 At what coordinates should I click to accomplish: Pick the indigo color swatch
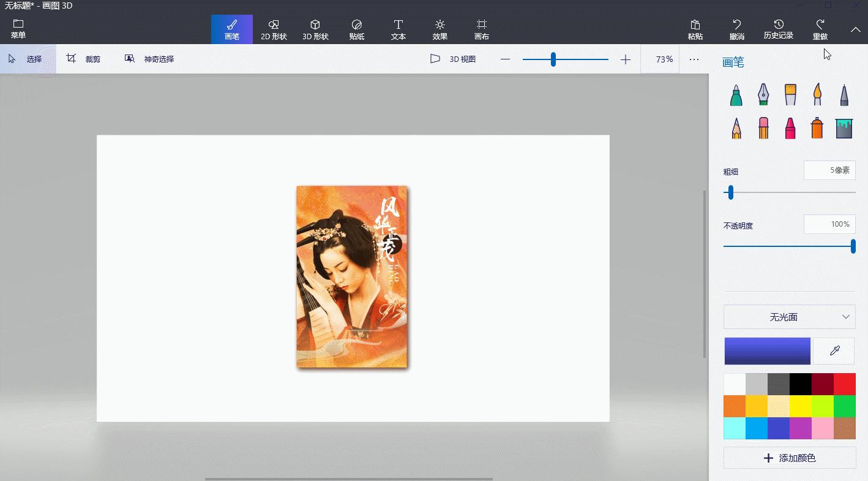779,428
